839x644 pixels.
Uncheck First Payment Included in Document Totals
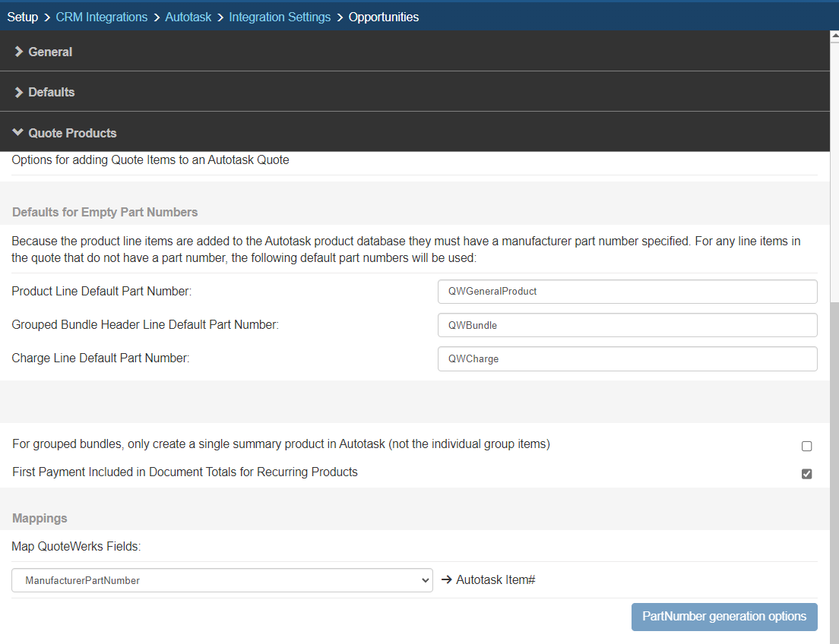tap(806, 474)
